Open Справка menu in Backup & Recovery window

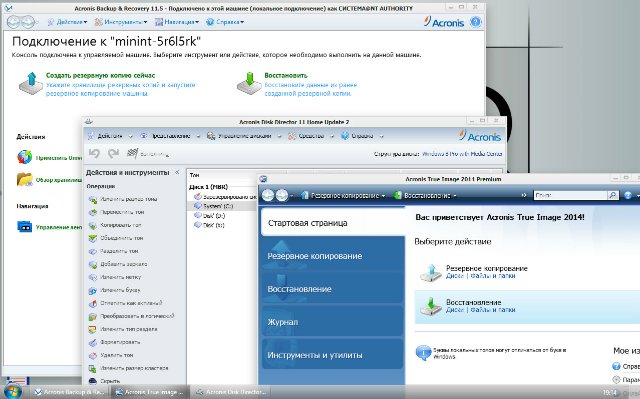pyautogui.click(x=225, y=22)
